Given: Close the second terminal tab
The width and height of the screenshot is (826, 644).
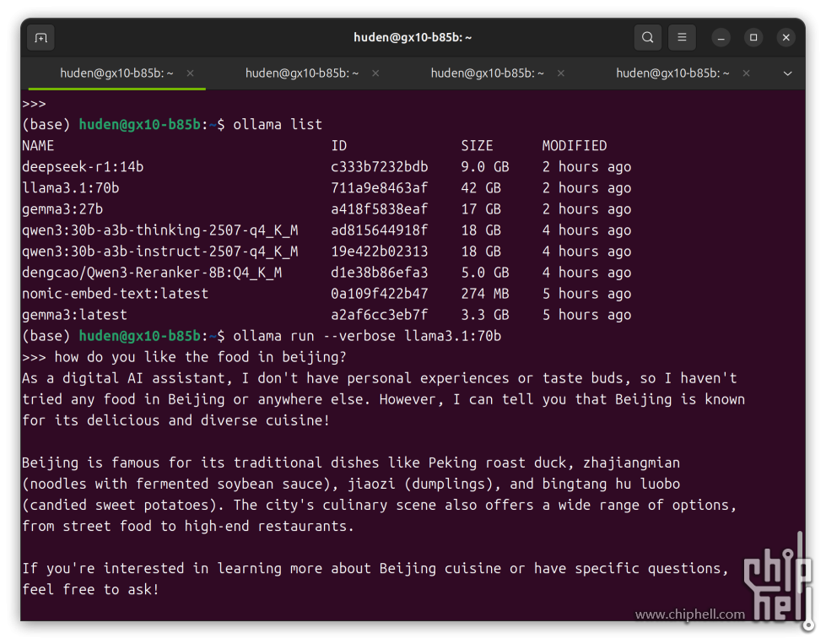Looking at the screenshot, I should click(375, 73).
